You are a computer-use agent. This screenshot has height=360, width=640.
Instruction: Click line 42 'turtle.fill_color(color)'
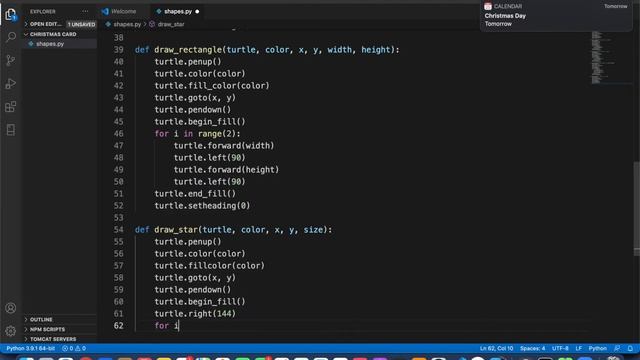(x=212, y=86)
